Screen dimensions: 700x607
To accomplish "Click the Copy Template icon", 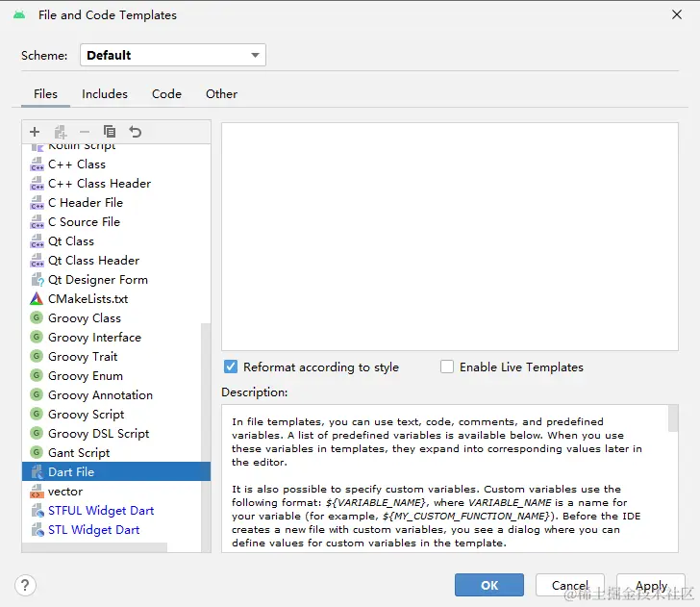I will coord(110,132).
